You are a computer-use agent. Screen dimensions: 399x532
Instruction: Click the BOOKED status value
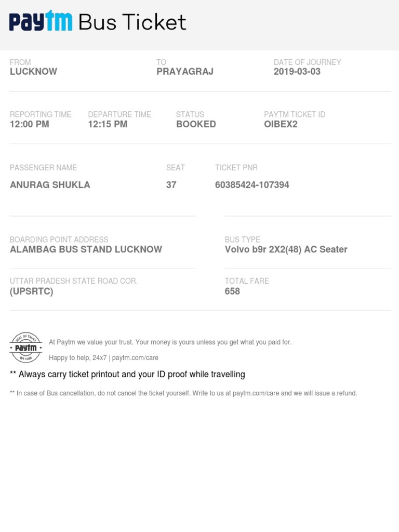pyautogui.click(x=196, y=124)
